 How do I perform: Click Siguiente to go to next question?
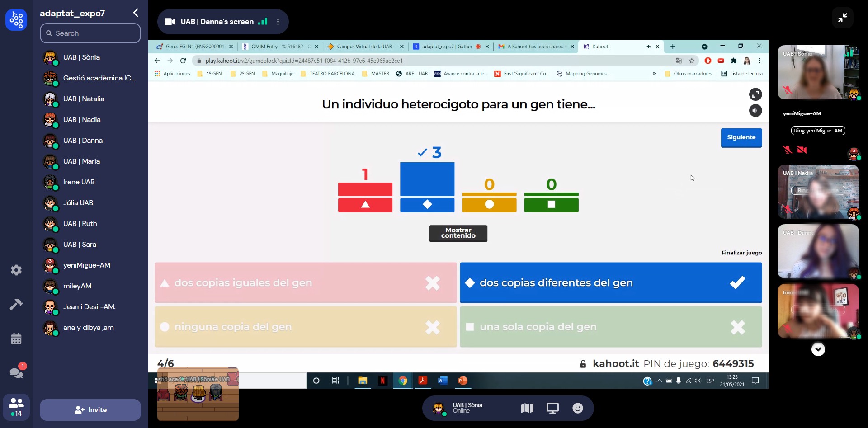[741, 137]
